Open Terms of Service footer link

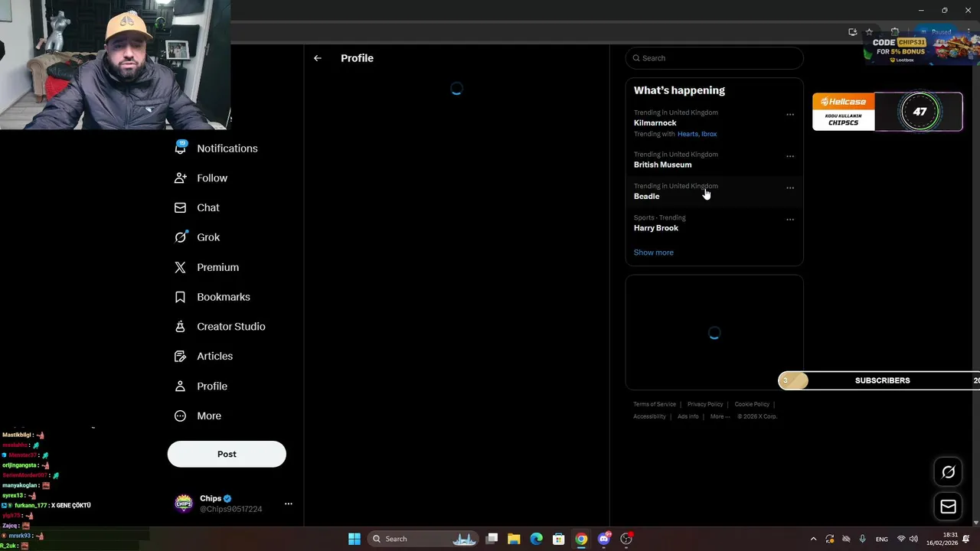(x=655, y=404)
